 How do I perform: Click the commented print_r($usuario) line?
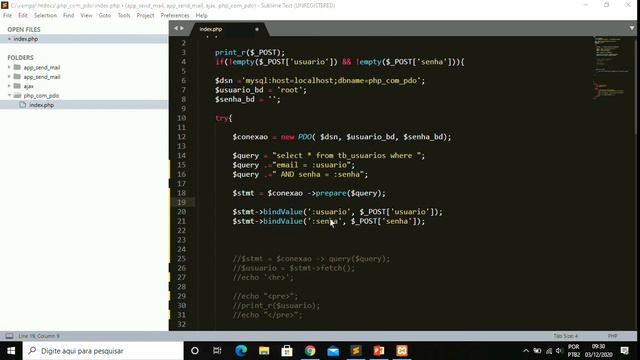[276, 306]
